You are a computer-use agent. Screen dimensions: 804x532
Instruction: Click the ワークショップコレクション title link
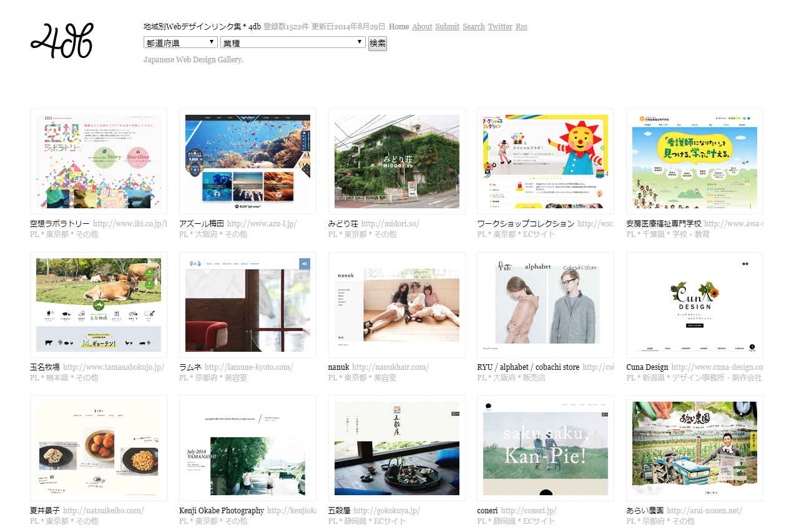pyautogui.click(x=526, y=224)
